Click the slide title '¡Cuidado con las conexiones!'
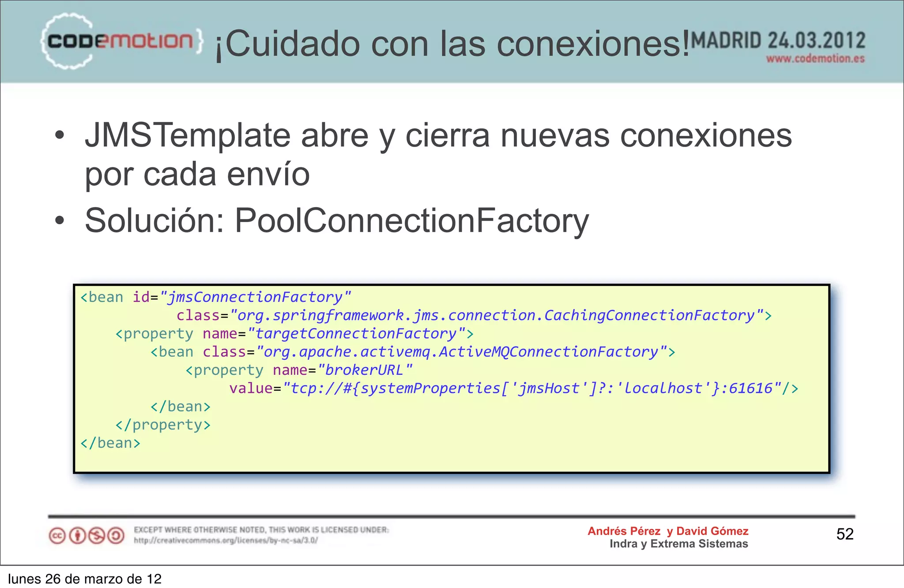The height and width of the screenshot is (588, 904). pyautogui.click(x=452, y=44)
